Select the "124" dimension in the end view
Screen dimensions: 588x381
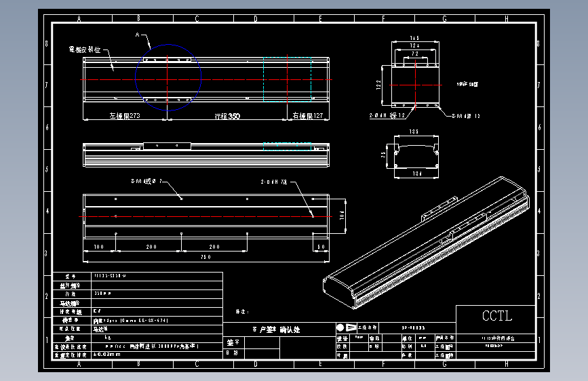(414, 45)
